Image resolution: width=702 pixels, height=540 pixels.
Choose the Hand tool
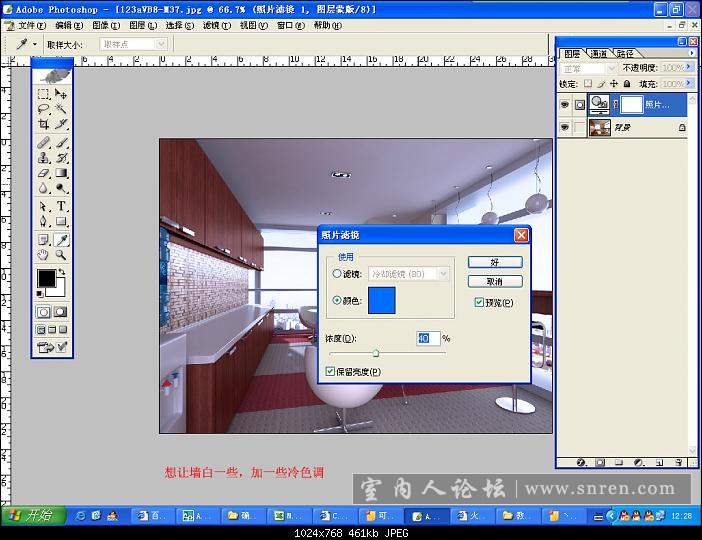43,255
